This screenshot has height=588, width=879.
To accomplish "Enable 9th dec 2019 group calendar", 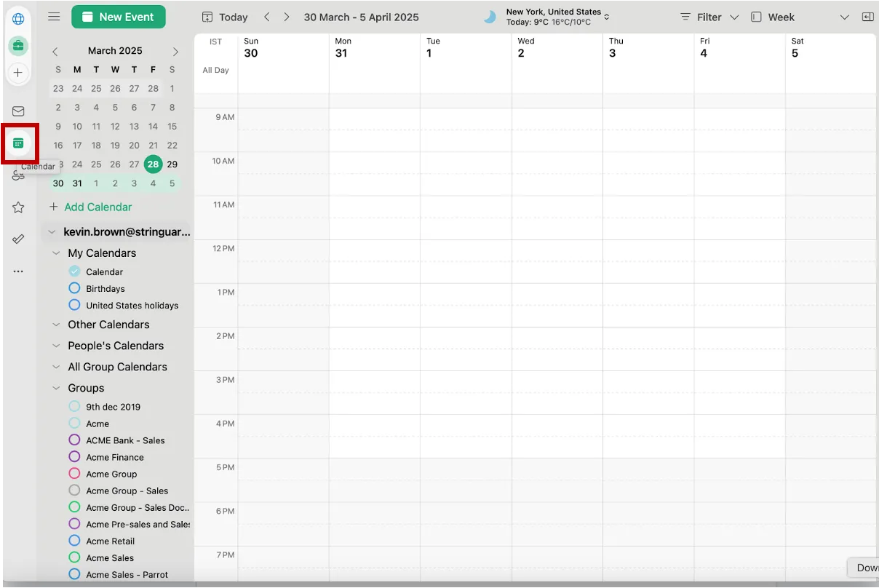I will pos(74,406).
